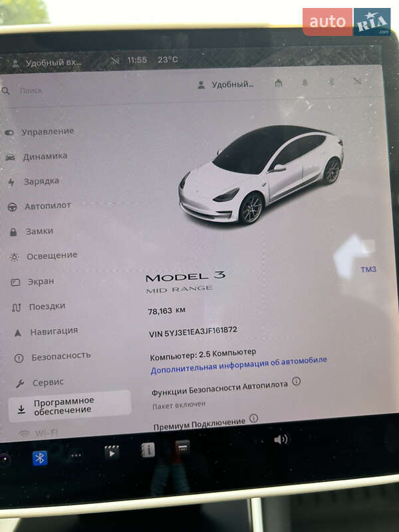Open the manual info app icon
Screen dimensions: 399x532
[148, 450]
